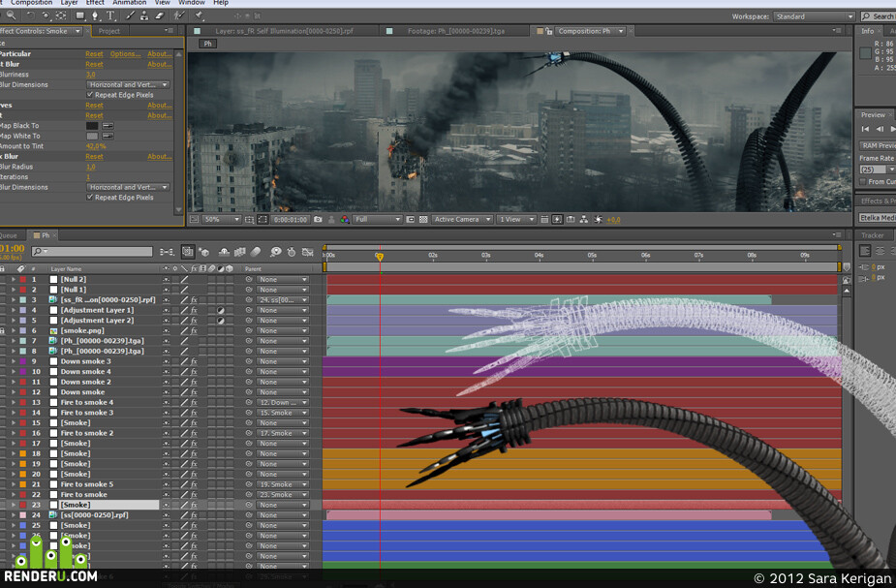Viewport: 896px width, 588px height.
Task: Take snapshot with camera icon in viewer
Action: 318,220
